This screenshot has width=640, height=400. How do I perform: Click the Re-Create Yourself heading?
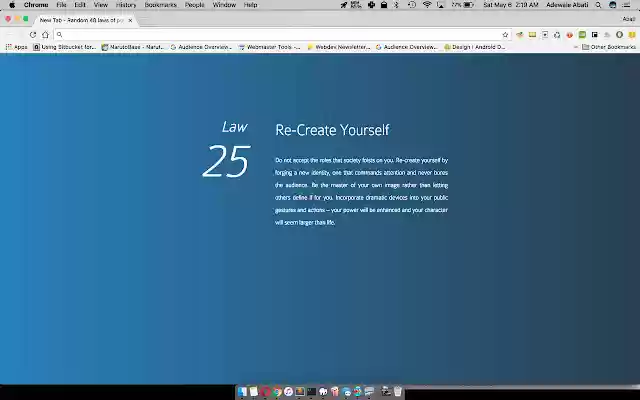[x=332, y=130]
